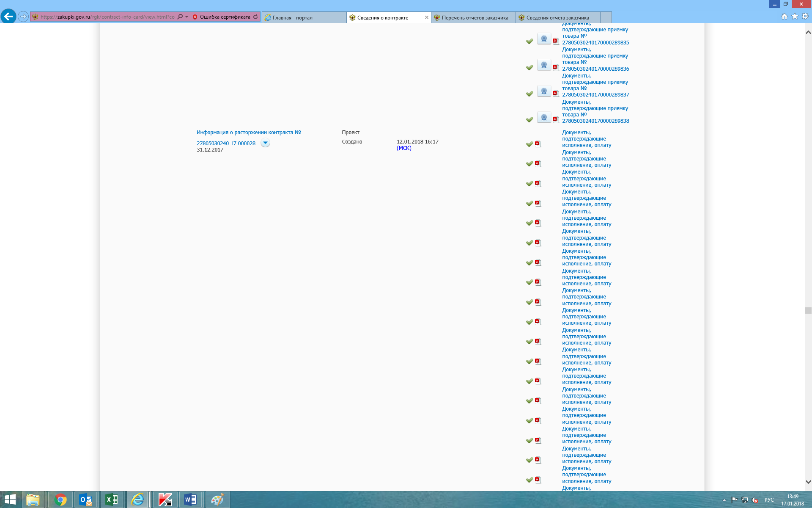812x508 pixels.
Task: Click signature icon for document 289838
Action: pyautogui.click(x=544, y=118)
